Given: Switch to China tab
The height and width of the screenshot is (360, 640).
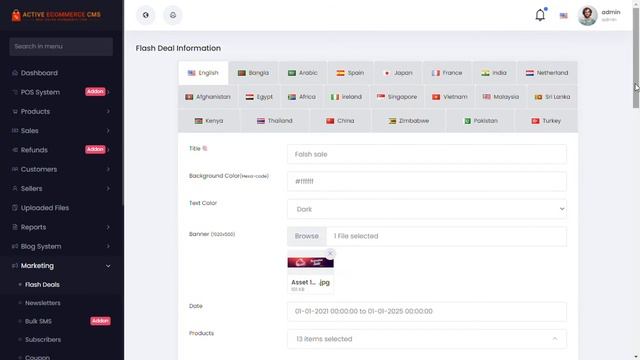Looking at the screenshot, I should click(x=340, y=121).
